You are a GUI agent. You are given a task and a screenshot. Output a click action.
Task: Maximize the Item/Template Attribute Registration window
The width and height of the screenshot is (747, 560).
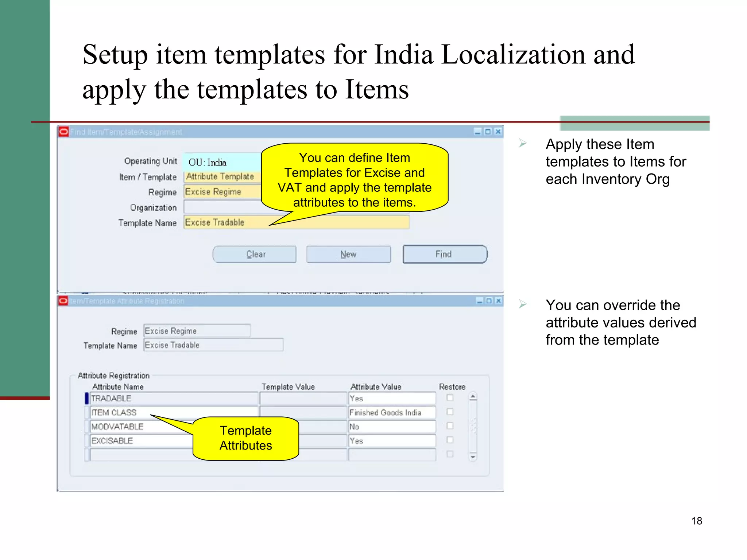click(489, 301)
